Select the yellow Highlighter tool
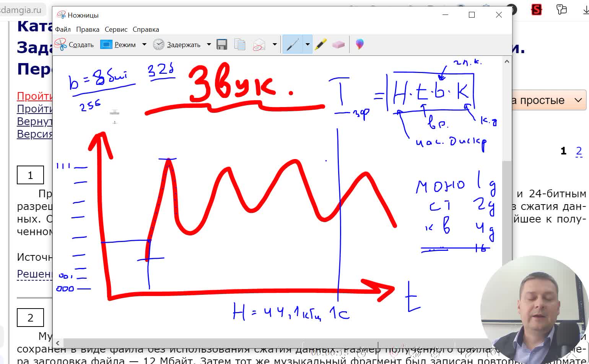 click(x=321, y=45)
